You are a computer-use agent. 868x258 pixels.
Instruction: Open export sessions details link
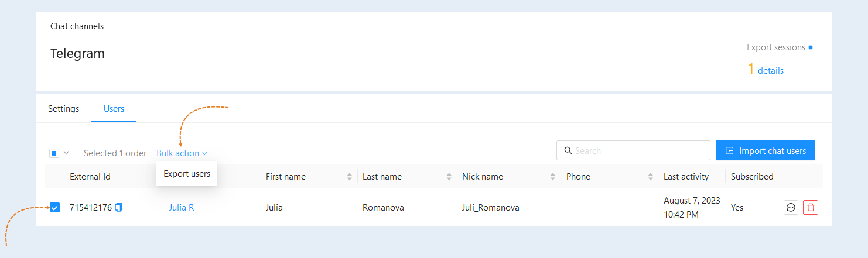pos(771,71)
